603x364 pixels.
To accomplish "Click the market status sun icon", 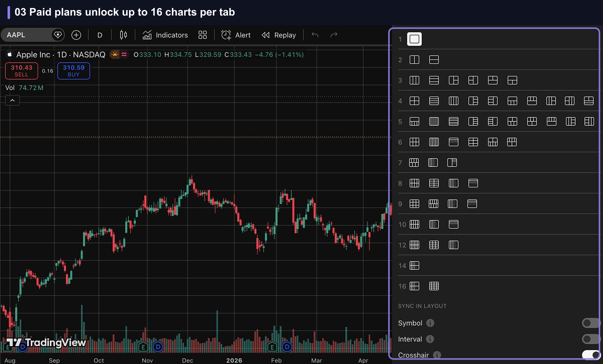I will [x=115, y=54].
